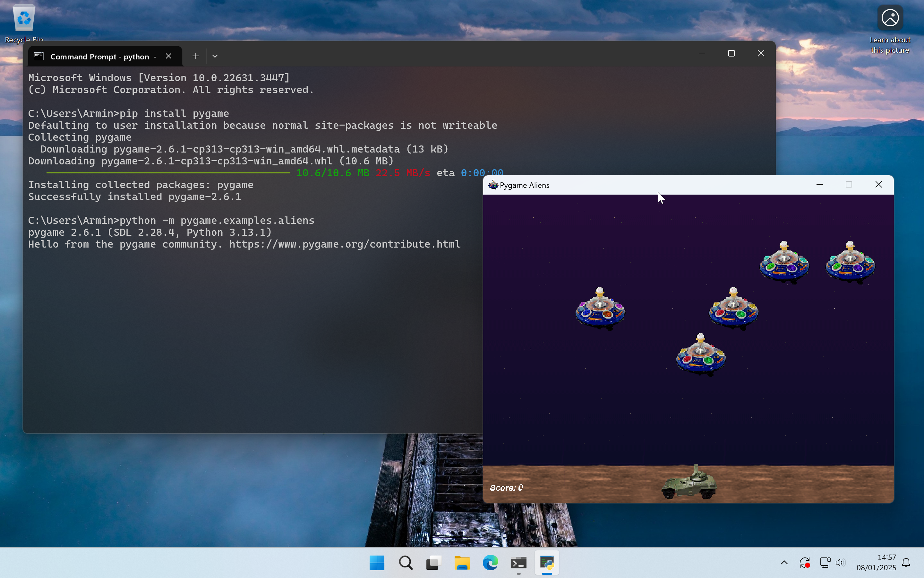Close the Pygame Aliens window
924x578 pixels.
[878, 185]
